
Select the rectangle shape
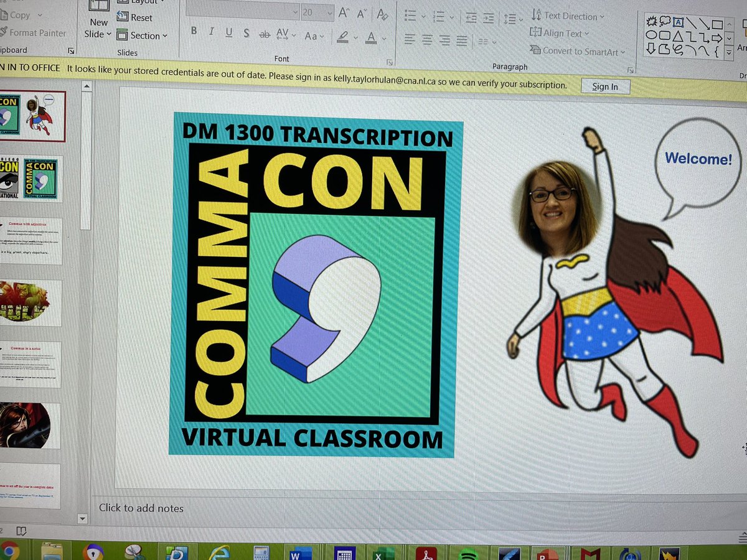(x=717, y=25)
